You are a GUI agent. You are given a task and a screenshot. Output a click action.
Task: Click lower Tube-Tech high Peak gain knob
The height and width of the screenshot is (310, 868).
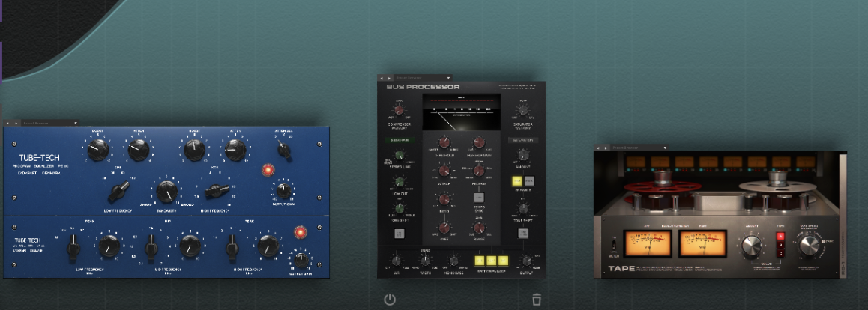(x=268, y=246)
